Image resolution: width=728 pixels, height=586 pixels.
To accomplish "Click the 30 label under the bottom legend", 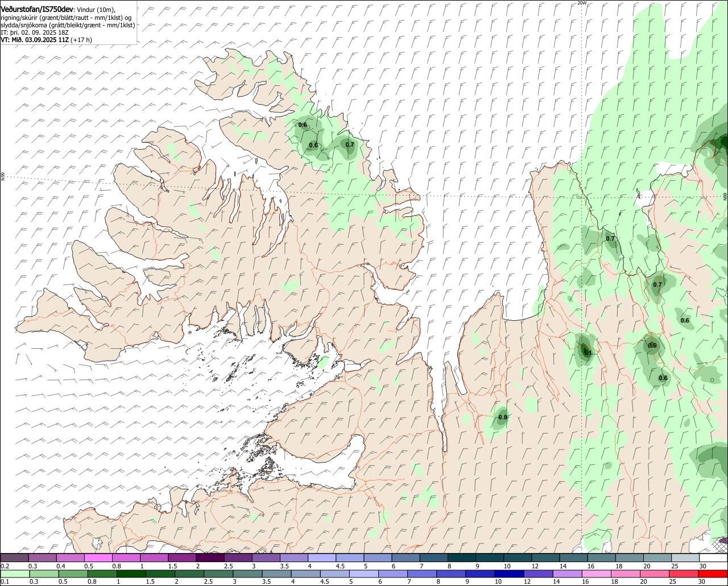I will [x=702, y=582].
